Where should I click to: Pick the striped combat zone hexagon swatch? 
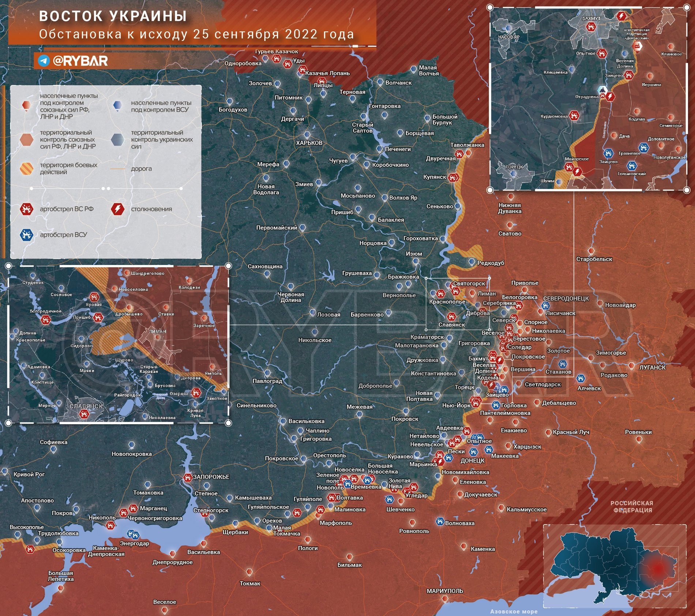26,168
